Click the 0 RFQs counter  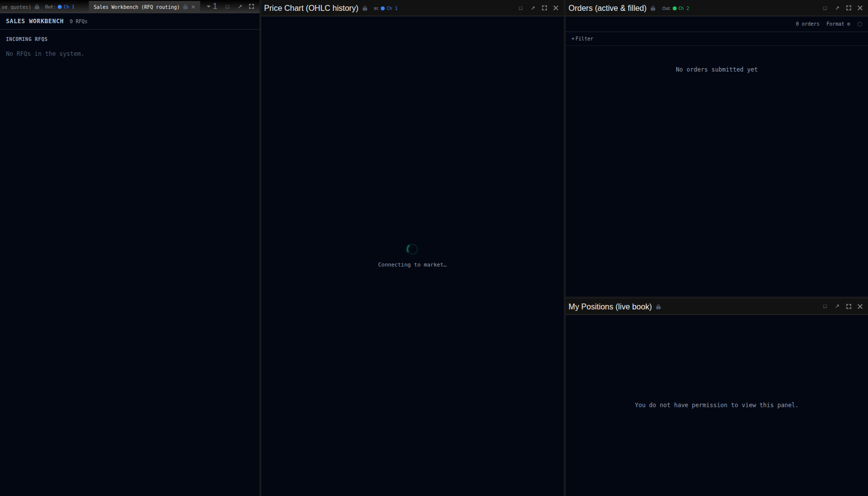point(78,22)
